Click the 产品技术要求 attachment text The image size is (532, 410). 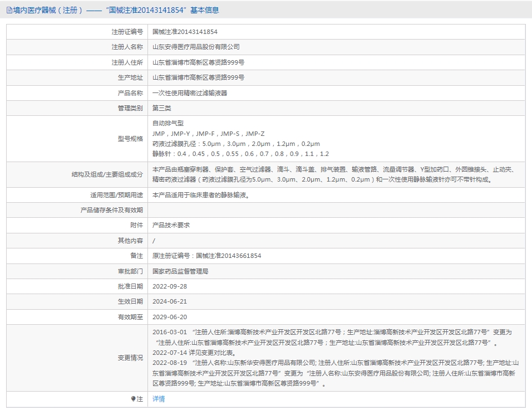[x=171, y=225]
